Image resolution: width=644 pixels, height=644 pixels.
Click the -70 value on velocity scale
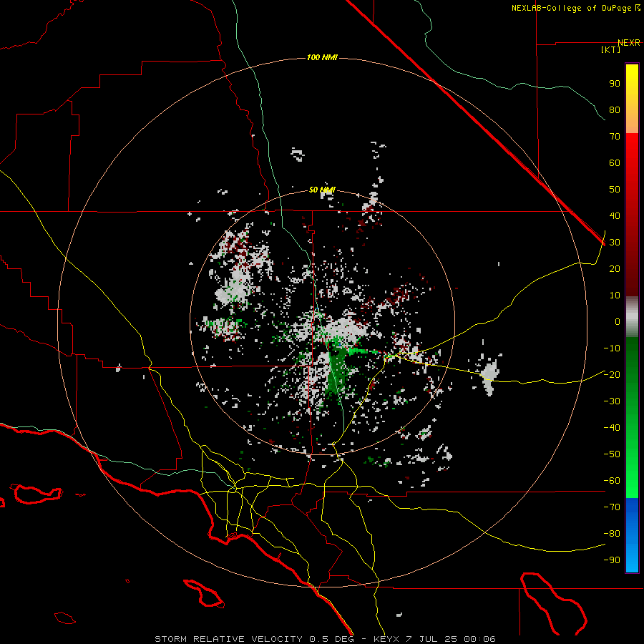(612, 507)
